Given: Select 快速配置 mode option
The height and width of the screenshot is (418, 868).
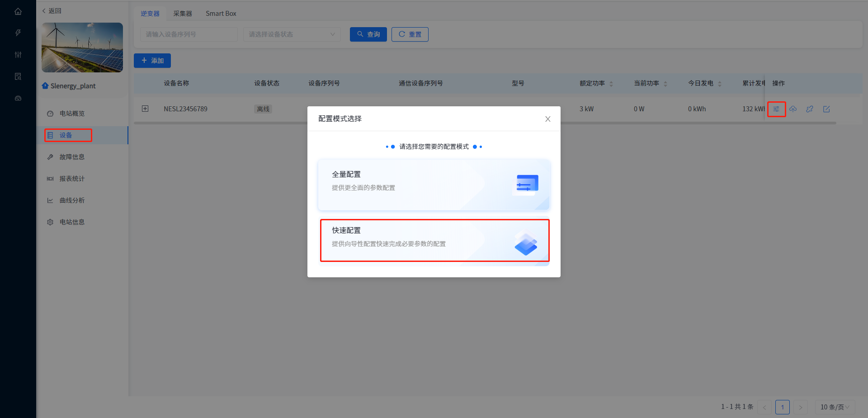Looking at the screenshot, I should click(434, 240).
